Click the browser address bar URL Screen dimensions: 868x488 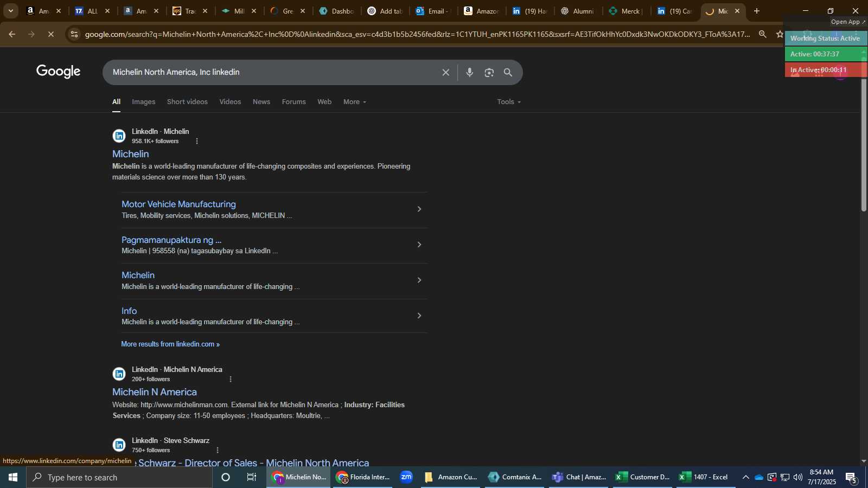pos(418,34)
